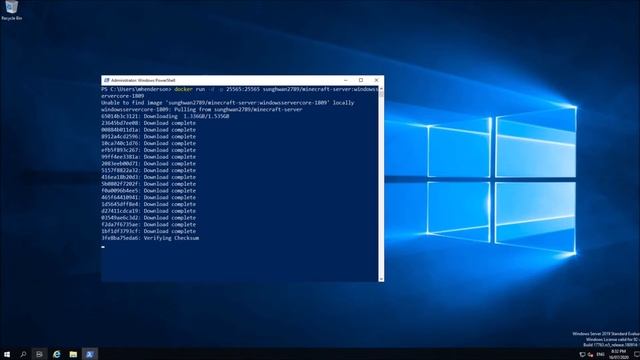Click the 'docker' command word
The width and height of the screenshot is (640, 360).
[183, 89]
